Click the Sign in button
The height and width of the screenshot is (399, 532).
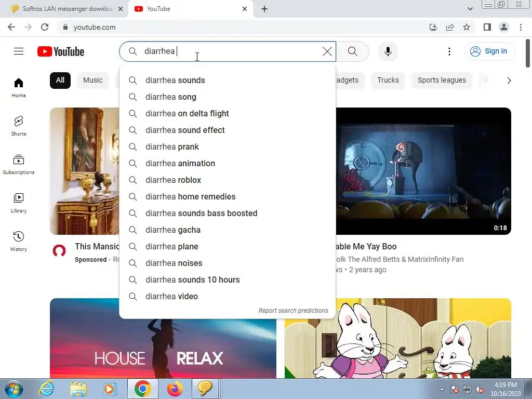coord(489,51)
